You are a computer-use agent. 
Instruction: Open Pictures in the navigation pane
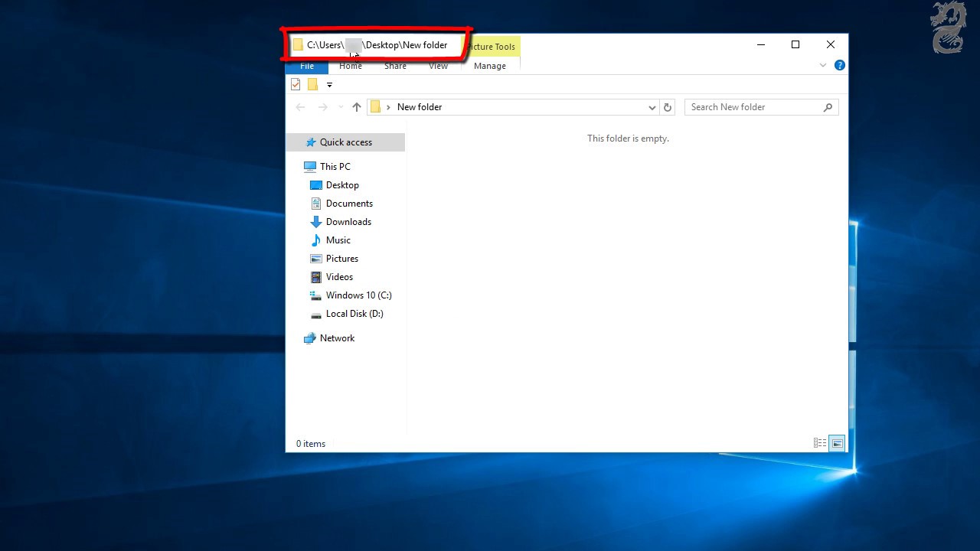pos(342,259)
